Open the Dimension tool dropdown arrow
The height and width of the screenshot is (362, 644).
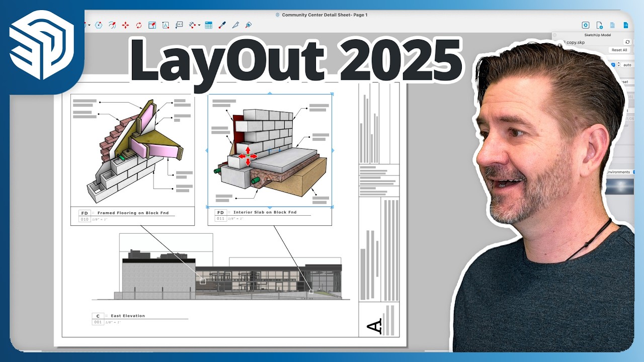199,25
